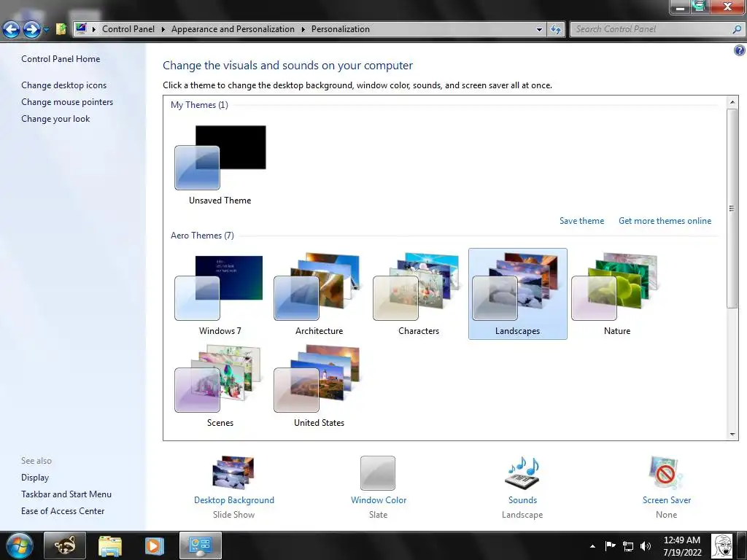
Task: Expand the arrow after Appearance and Personalization
Action: tap(303, 29)
